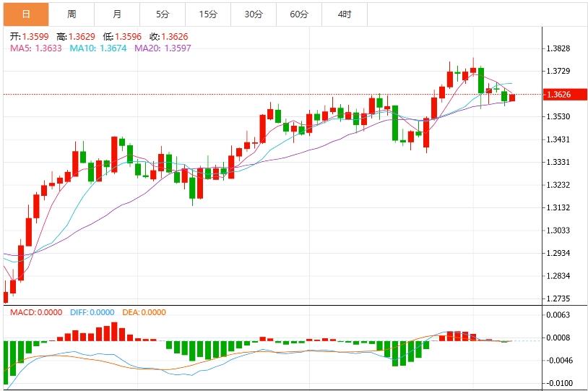Choose the 5分 timeframe tab

tap(163, 14)
